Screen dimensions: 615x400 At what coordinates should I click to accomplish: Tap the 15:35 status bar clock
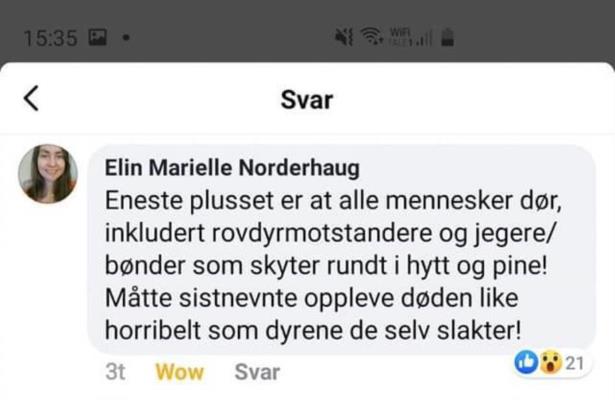coord(50,38)
